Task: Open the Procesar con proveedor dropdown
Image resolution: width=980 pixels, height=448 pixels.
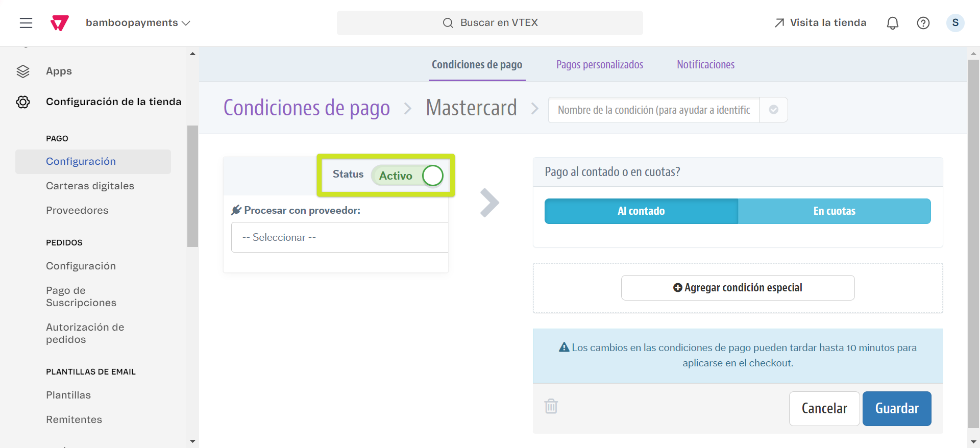Action: [339, 237]
